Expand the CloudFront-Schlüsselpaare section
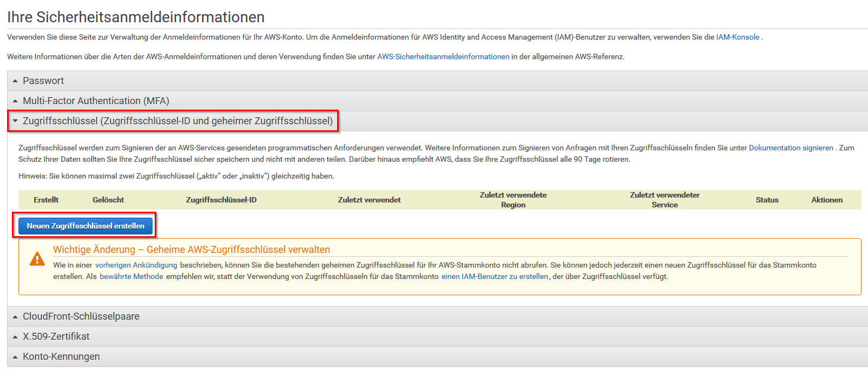This screenshot has width=868, height=374. [81, 316]
